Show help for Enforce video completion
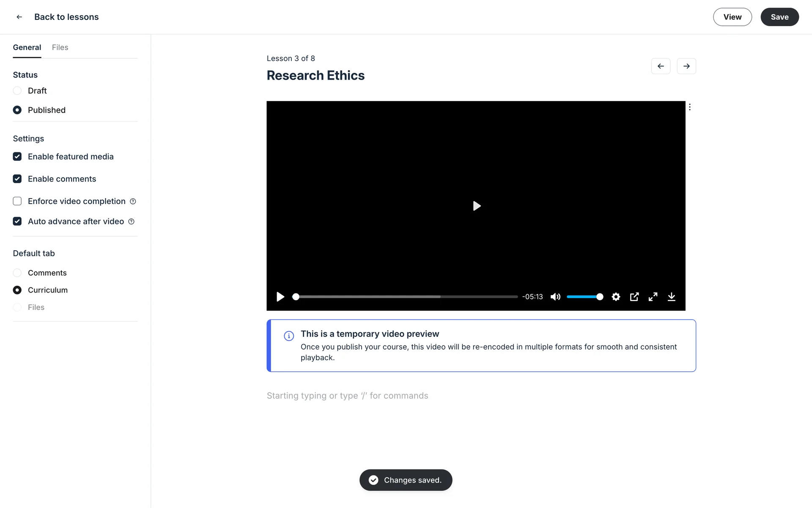 pos(133,202)
